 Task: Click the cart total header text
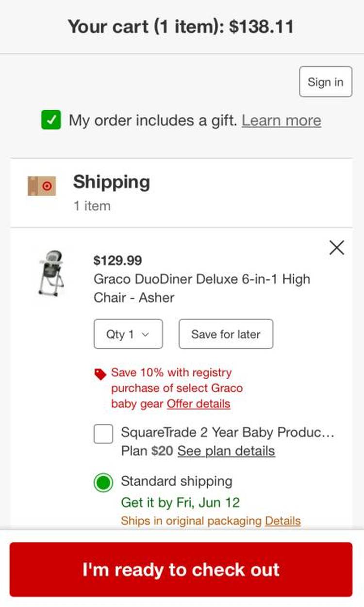181,26
